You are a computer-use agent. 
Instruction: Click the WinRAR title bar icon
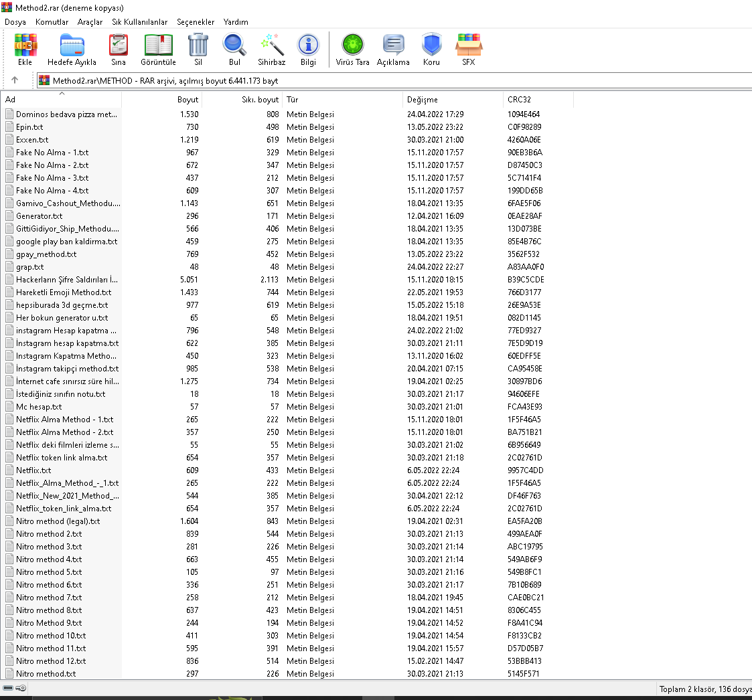coord(6,7)
